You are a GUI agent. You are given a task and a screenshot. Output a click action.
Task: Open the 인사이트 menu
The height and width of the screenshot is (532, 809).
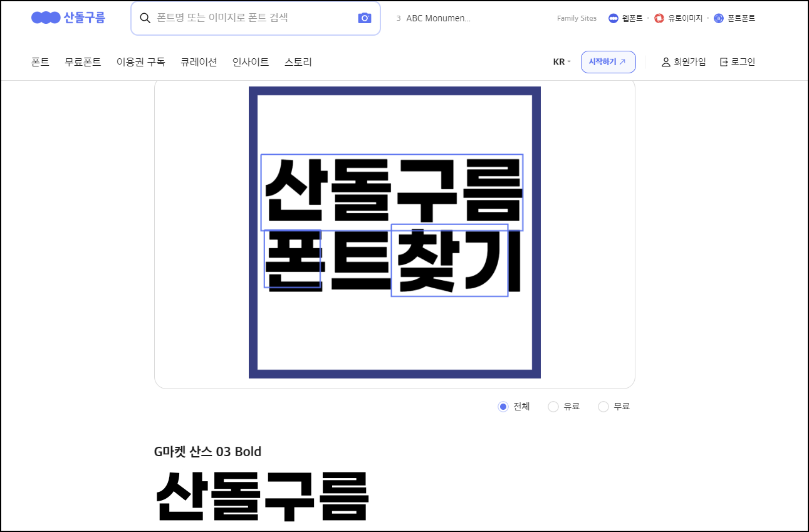251,62
